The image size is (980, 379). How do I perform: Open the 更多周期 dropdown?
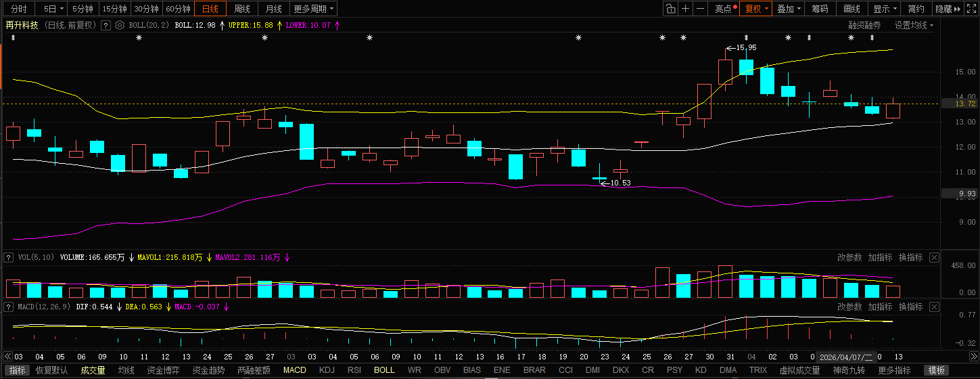(x=314, y=9)
